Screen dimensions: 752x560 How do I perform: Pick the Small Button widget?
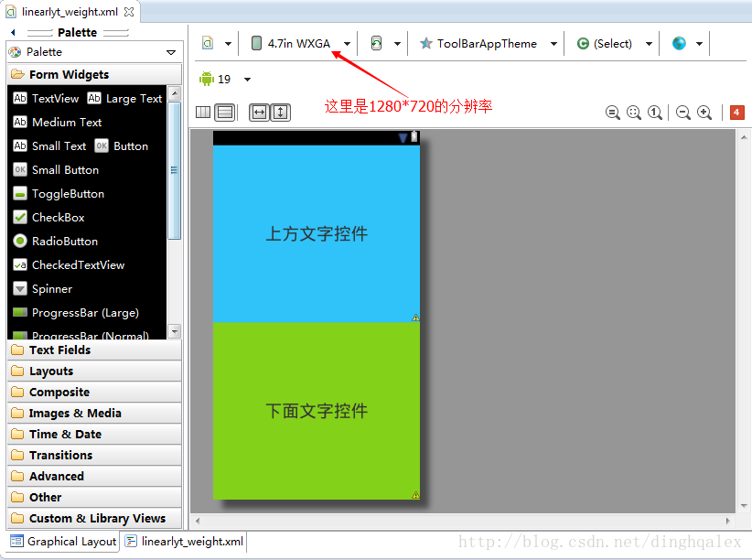[56, 170]
